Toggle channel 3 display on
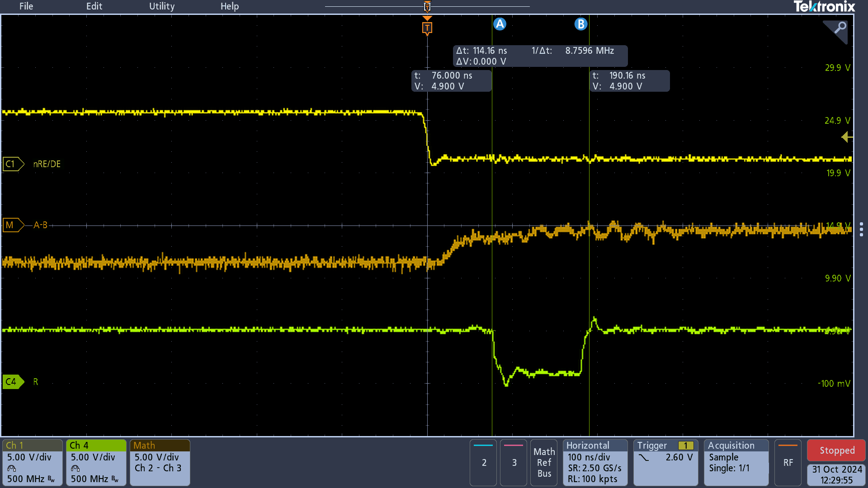 pyautogui.click(x=514, y=462)
